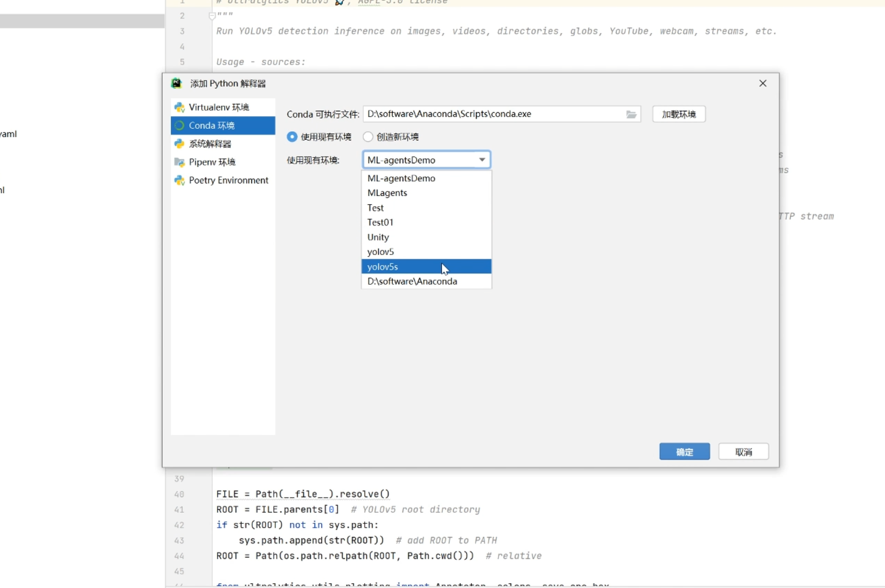Click comment 'Run YOLOv5 detection inference' line

496,31
